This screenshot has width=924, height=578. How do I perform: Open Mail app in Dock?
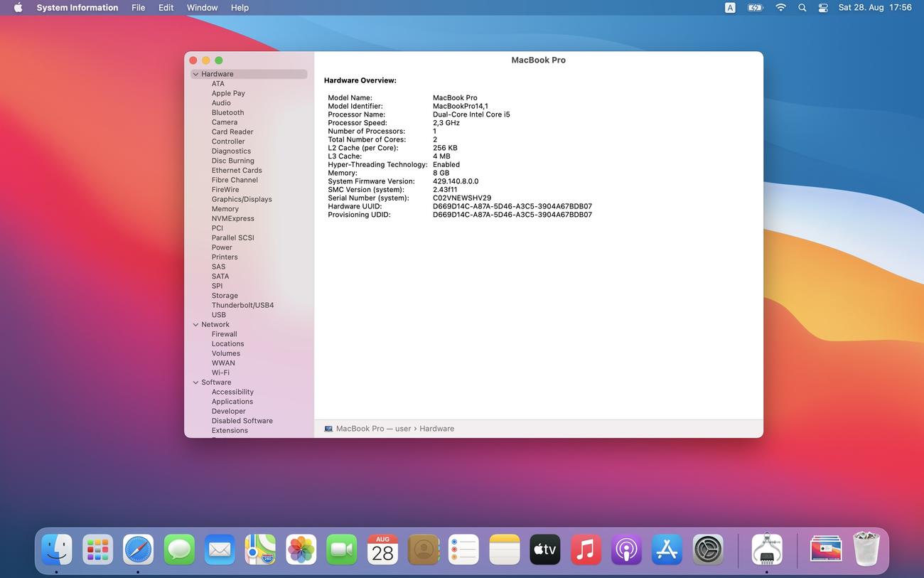click(x=220, y=550)
